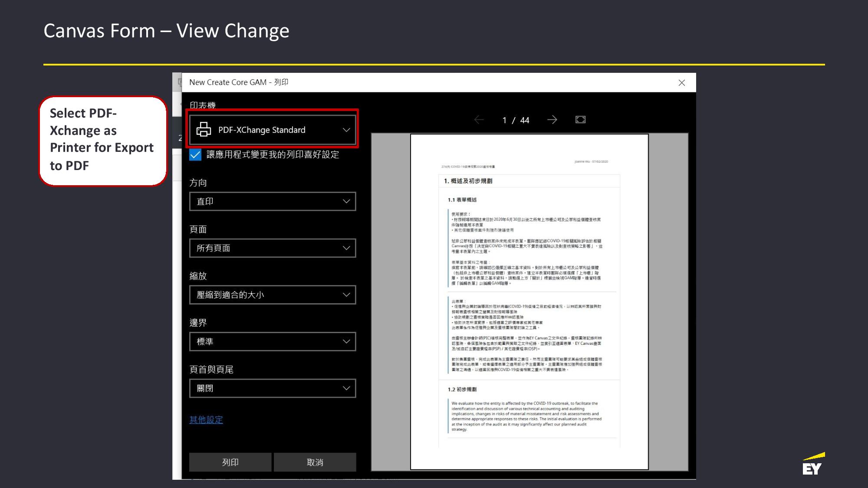Open the 其他設定 link
The image size is (868, 488).
coord(206,419)
